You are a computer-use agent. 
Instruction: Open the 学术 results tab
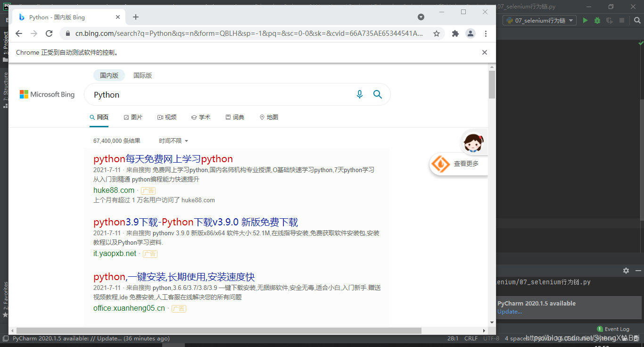tap(201, 117)
